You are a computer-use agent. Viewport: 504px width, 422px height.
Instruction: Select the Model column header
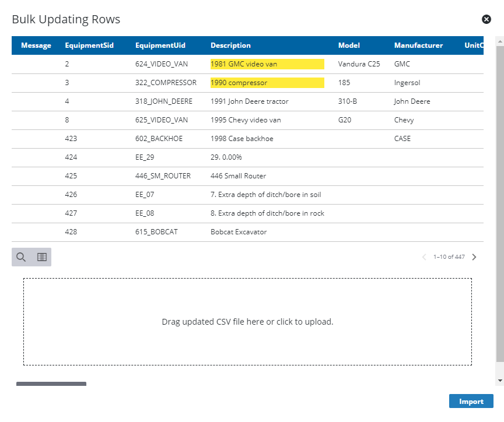click(x=349, y=45)
